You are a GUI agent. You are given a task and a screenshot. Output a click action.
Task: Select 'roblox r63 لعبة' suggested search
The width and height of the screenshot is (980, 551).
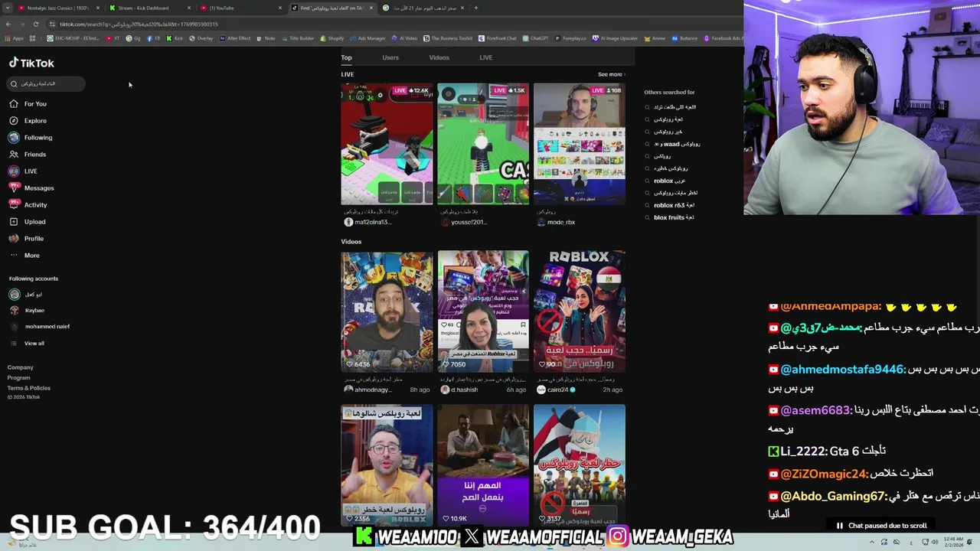click(671, 205)
